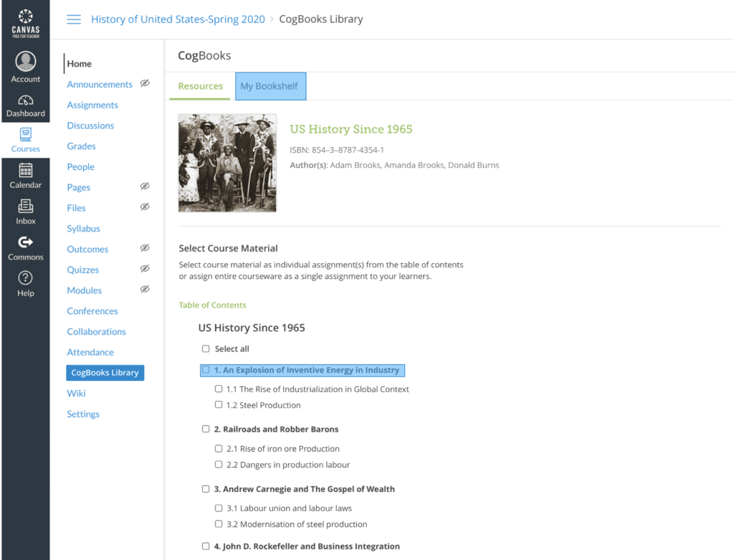Viewport: 734px width, 560px height.
Task: Check 2.2 Dangers in production labour
Action: click(219, 465)
